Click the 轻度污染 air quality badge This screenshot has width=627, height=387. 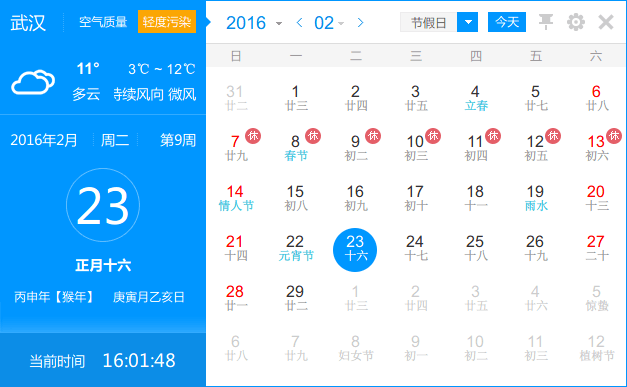(x=167, y=22)
